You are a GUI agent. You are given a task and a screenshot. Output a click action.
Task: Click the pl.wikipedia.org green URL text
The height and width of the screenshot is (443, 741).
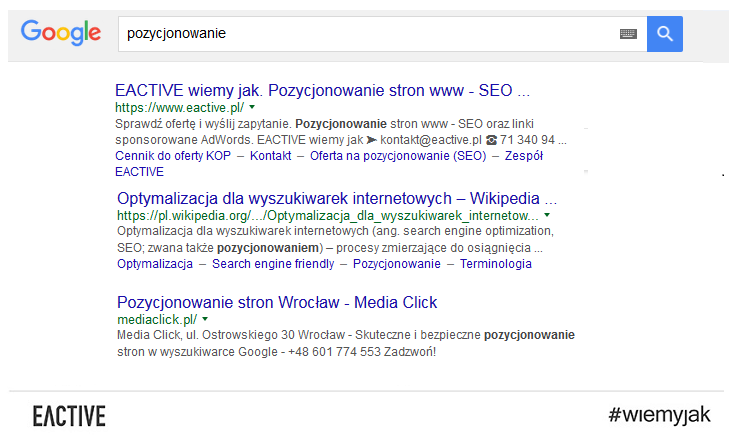pos(327,215)
